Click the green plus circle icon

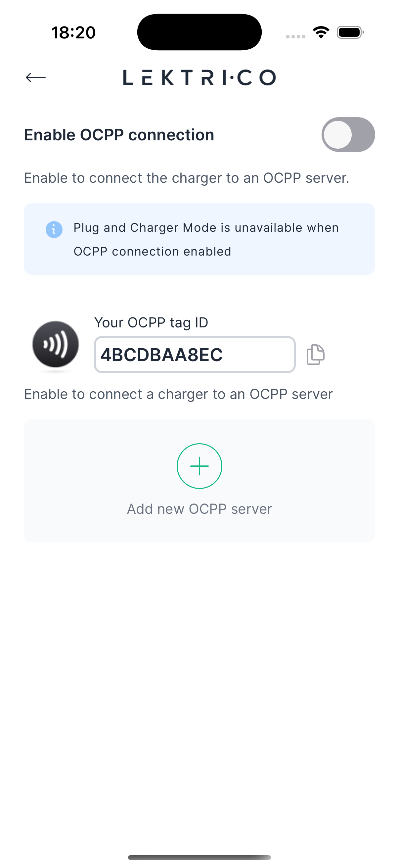point(199,466)
